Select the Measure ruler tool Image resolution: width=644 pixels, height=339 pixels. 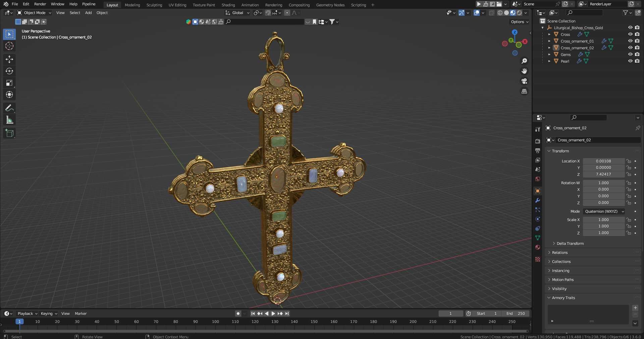9,120
